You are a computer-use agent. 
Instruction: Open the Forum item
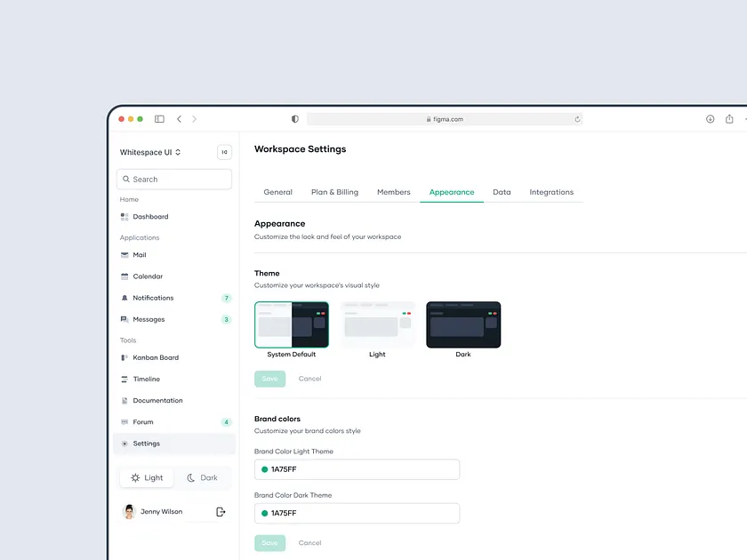point(174,422)
